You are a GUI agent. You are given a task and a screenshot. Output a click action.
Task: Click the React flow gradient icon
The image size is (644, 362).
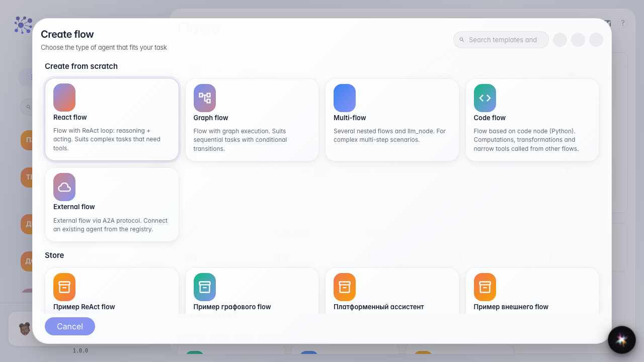[64, 98]
